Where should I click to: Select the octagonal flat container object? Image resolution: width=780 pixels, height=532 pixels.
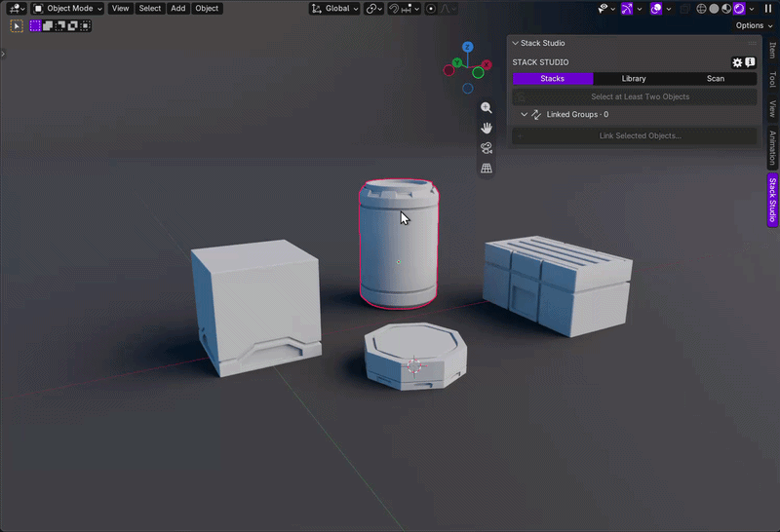[x=415, y=356]
